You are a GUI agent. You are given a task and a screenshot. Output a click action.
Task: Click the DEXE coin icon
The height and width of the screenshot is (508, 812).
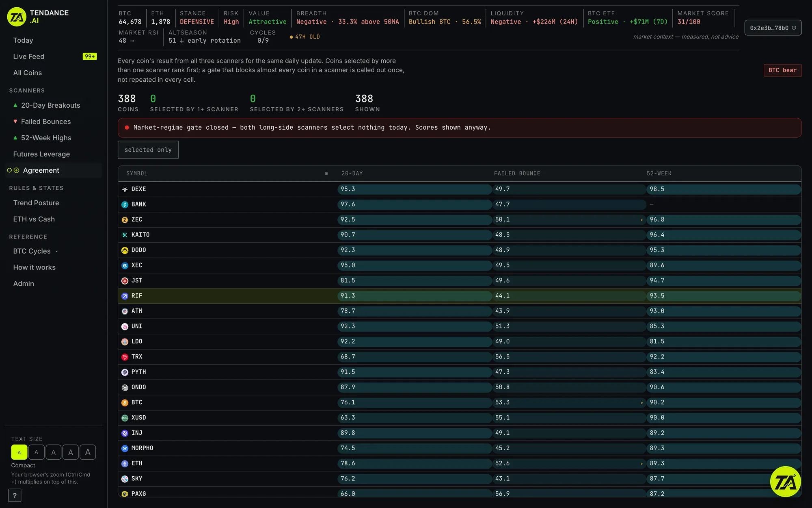[125, 189]
